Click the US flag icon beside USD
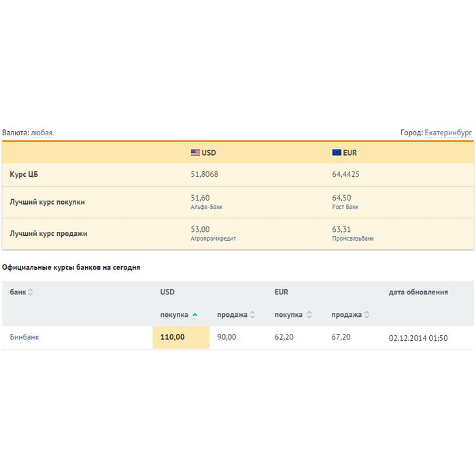 195,153
